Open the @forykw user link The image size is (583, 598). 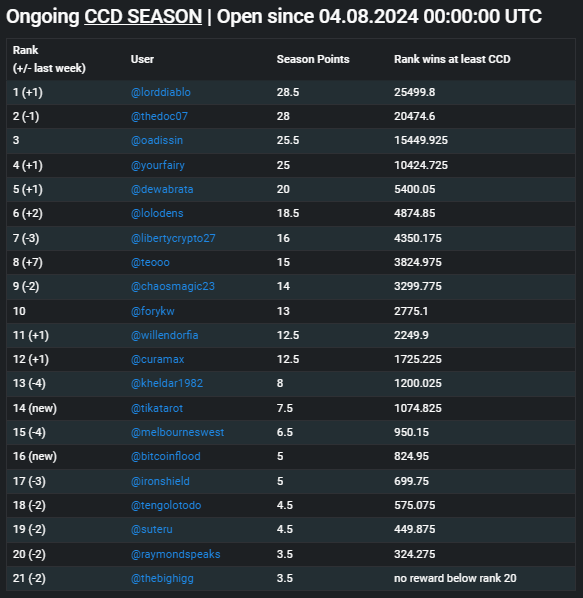pos(153,311)
